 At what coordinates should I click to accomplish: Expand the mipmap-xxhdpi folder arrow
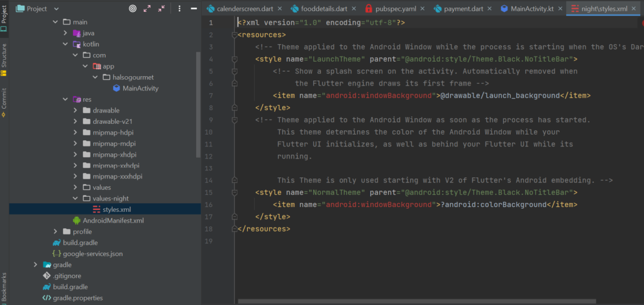pyautogui.click(x=75, y=165)
